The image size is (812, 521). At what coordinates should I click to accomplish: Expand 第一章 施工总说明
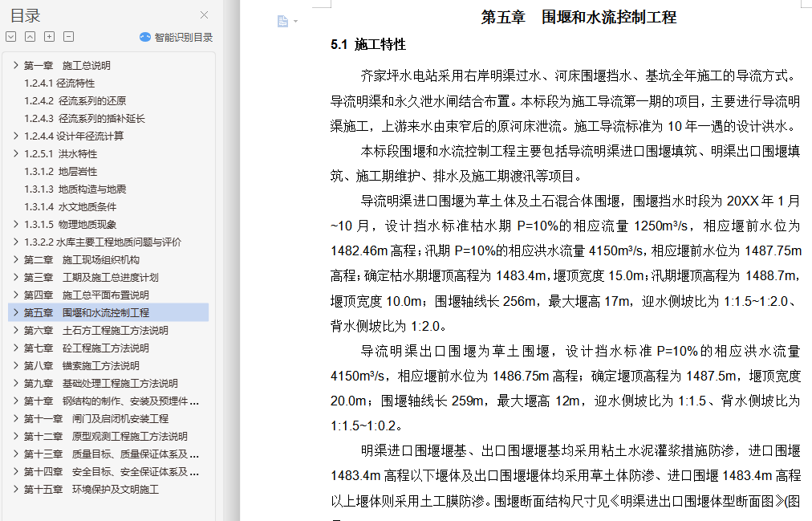(x=15, y=65)
